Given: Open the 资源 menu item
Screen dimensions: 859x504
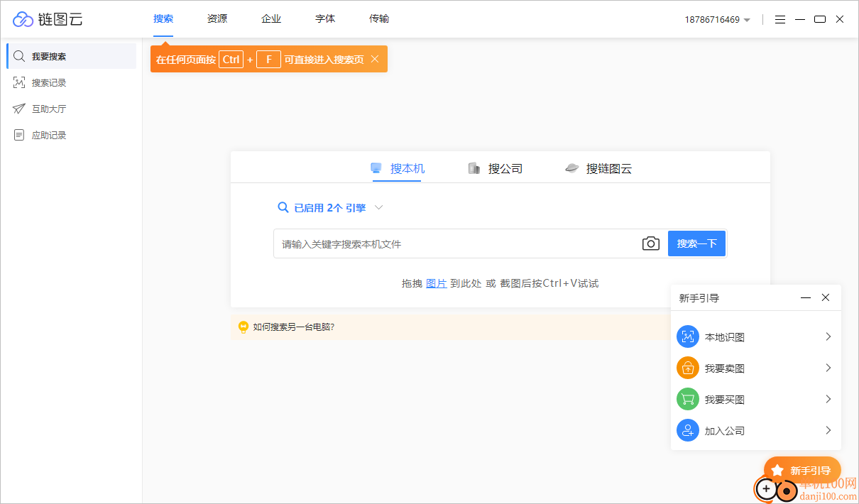Looking at the screenshot, I should 217,18.
